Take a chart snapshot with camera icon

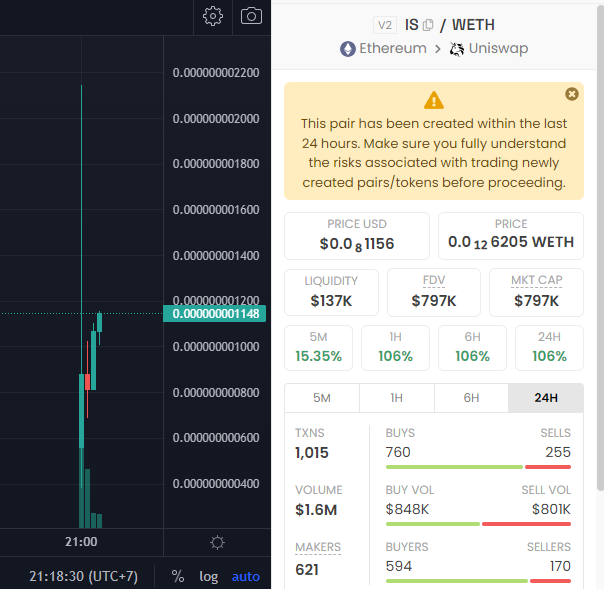click(251, 16)
